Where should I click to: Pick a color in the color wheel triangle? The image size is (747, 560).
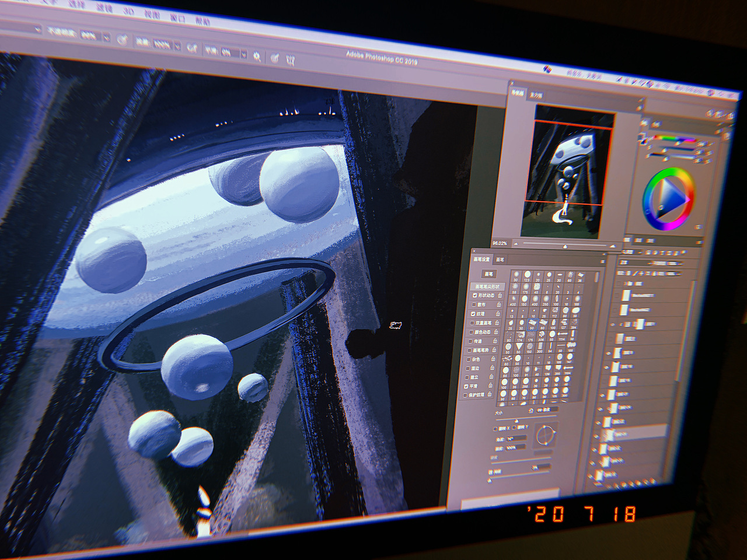671,198
